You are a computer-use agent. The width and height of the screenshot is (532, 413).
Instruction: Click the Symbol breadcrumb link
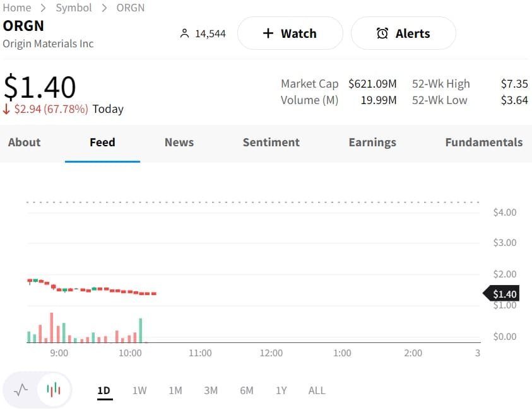pyautogui.click(x=74, y=8)
